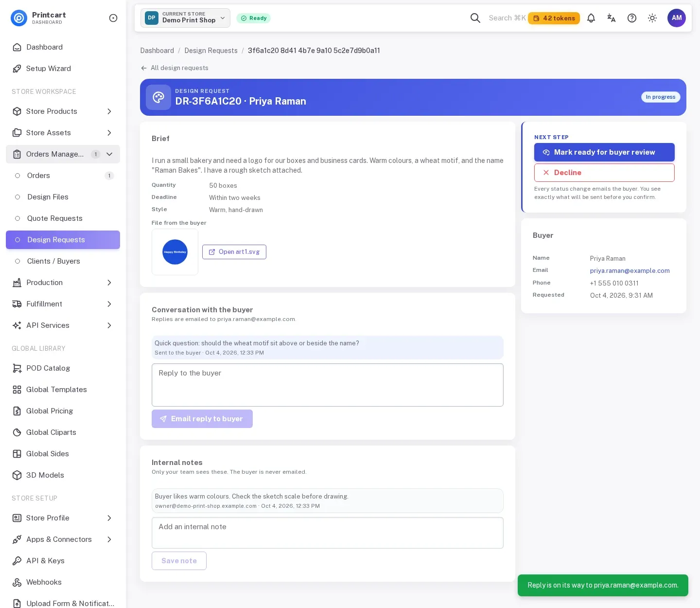Expand the Production submenu

[x=63, y=283]
